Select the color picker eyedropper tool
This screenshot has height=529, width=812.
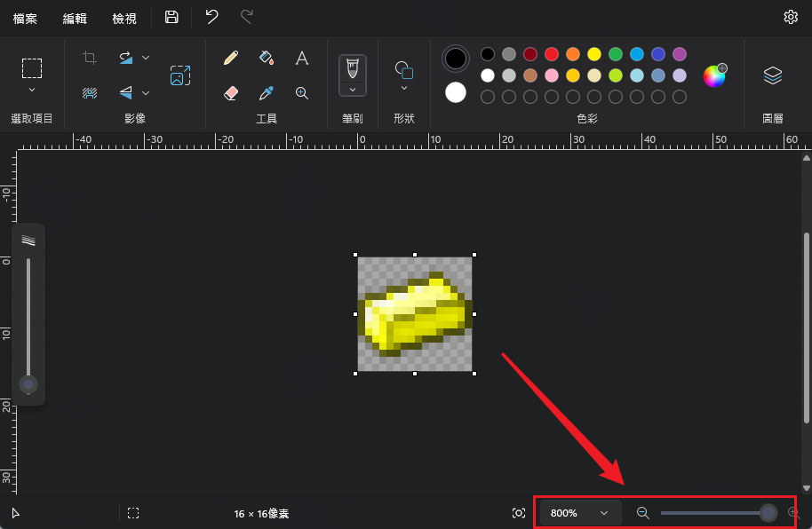(x=267, y=93)
